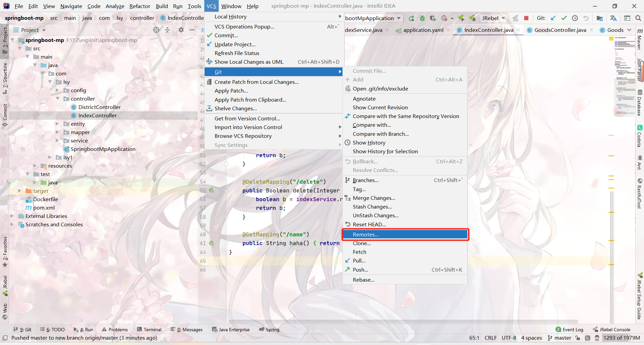Image resolution: width=644 pixels, height=345 pixels.
Task: Click the memory indicator 1293 of 1979M
Action: tap(622, 338)
